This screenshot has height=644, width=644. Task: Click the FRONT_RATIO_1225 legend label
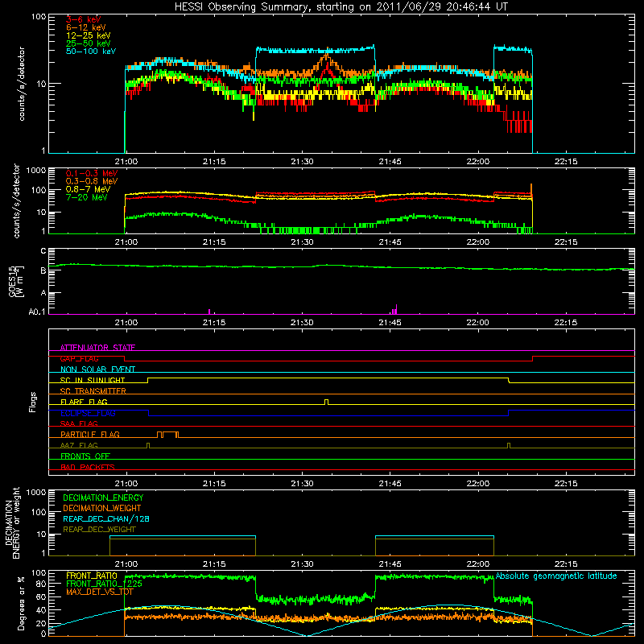[105, 584]
